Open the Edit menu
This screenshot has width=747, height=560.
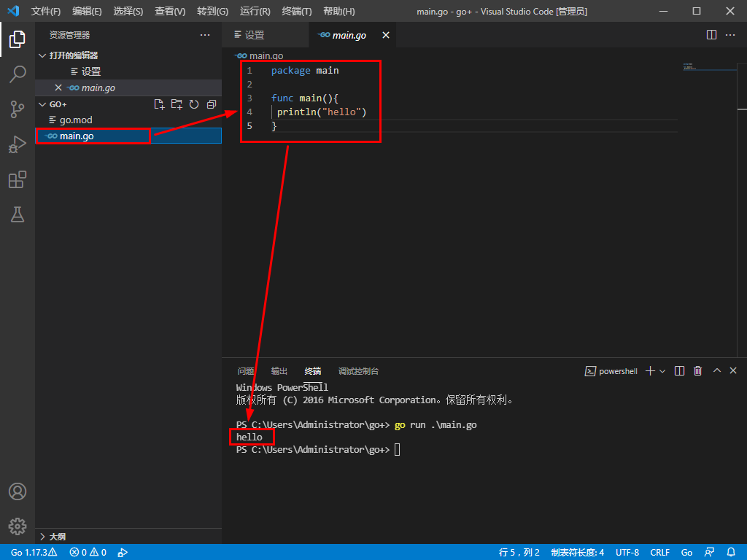click(87, 11)
